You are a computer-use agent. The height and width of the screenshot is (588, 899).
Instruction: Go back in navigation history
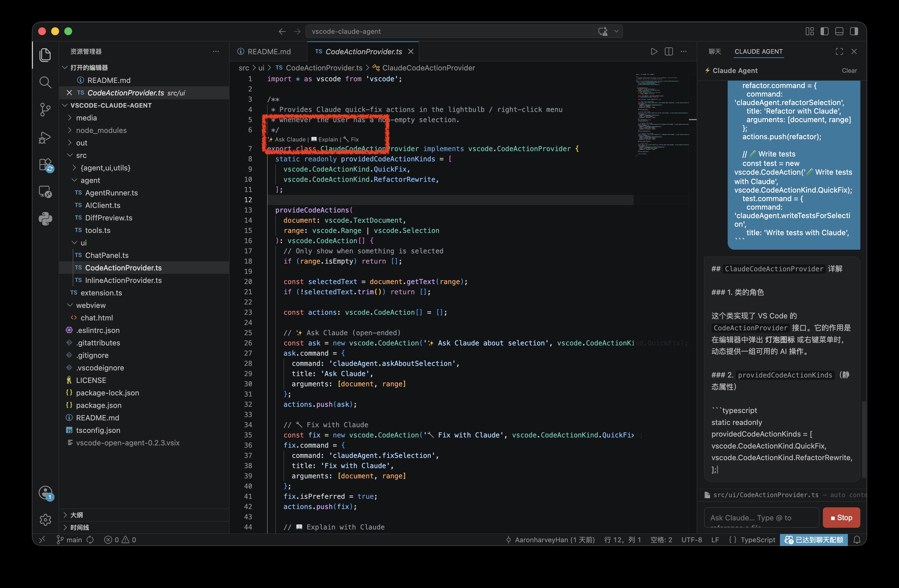pos(282,31)
